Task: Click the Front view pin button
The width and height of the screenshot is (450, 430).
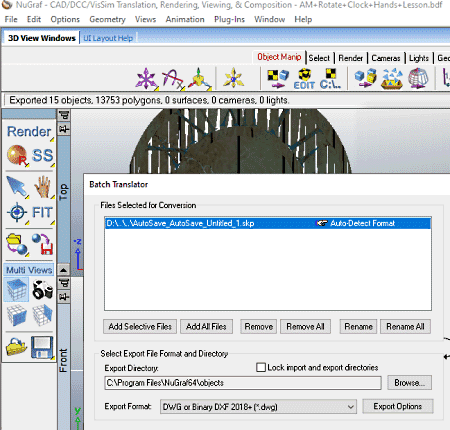Action: tap(64, 296)
